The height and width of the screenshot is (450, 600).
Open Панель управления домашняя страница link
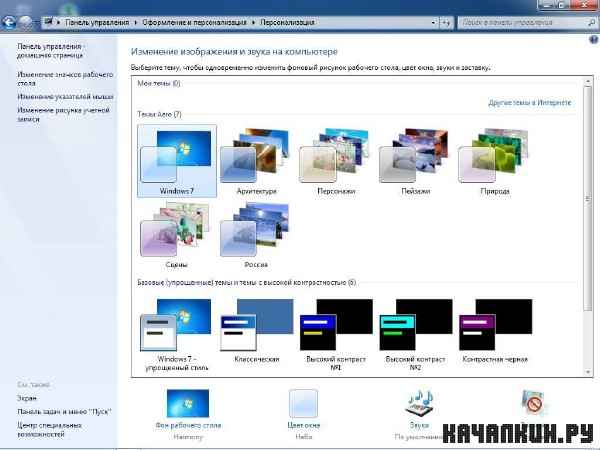(50, 51)
